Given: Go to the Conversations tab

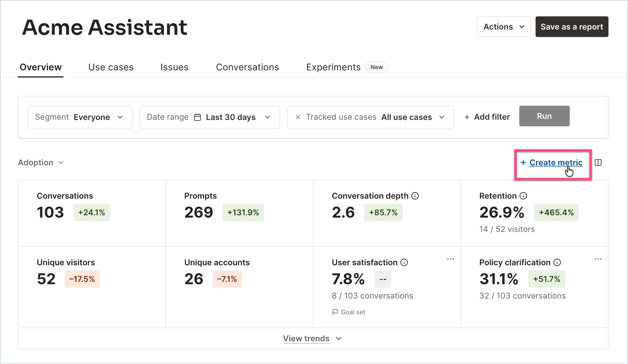Looking at the screenshot, I should click(x=247, y=67).
